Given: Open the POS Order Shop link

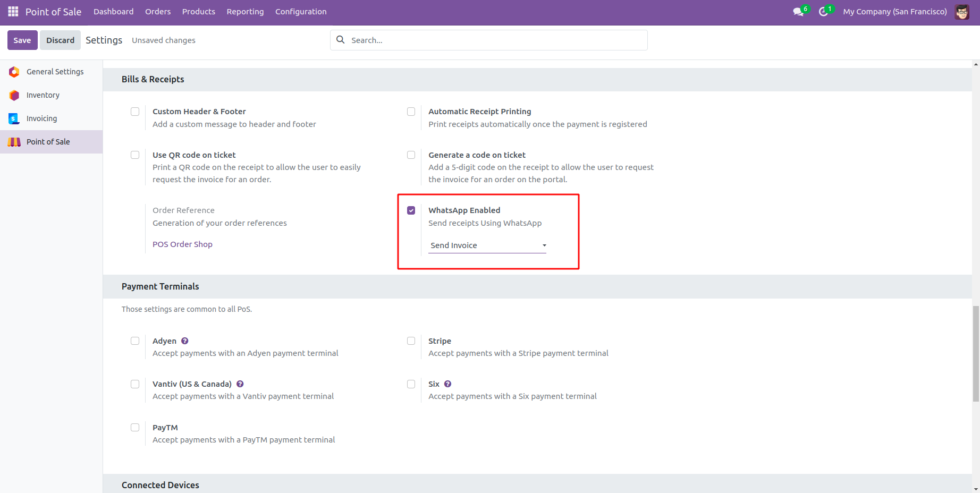Looking at the screenshot, I should [182, 244].
